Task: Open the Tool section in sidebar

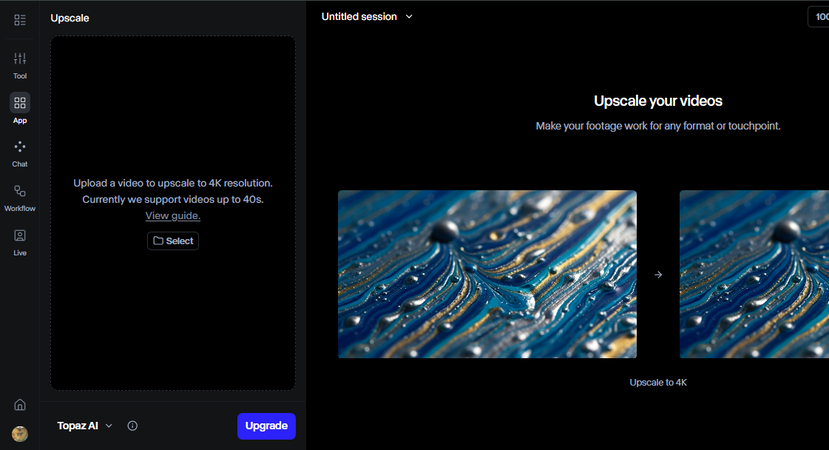Action: pyautogui.click(x=20, y=66)
